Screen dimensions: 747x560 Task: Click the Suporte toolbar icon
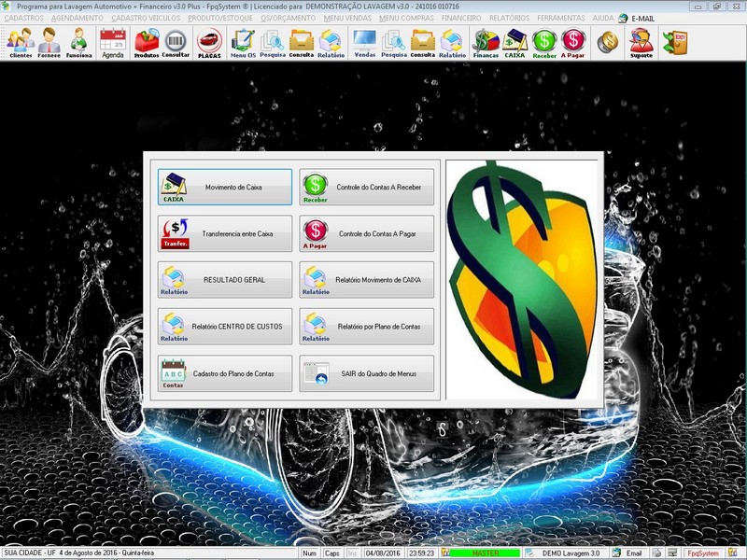pos(641,42)
